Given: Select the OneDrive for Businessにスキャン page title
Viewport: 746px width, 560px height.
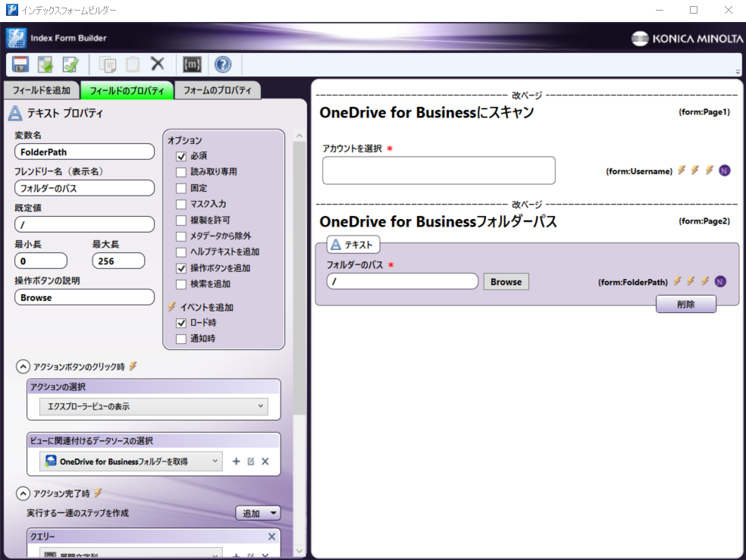Looking at the screenshot, I should tap(427, 113).
